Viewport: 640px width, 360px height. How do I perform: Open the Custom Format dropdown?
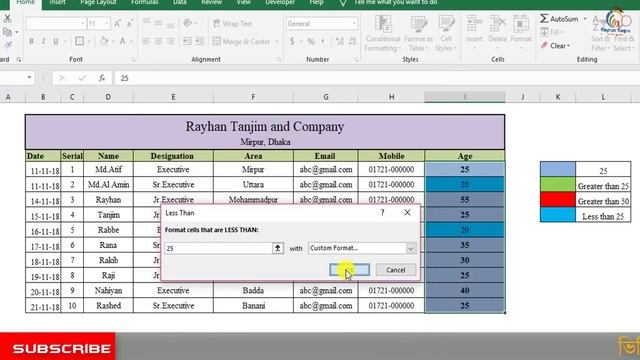(411, 248)
